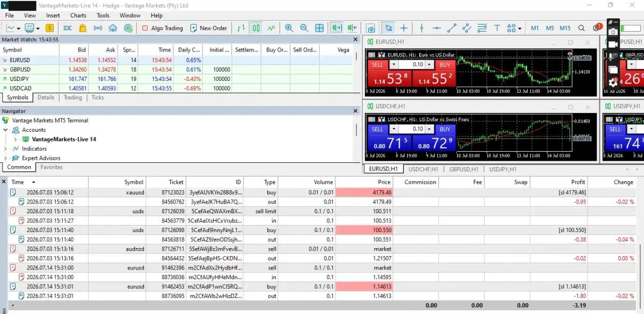Toggle chart auto scroll to end
Viewport: 644px width, 314px height.
(x=337, y=28)
